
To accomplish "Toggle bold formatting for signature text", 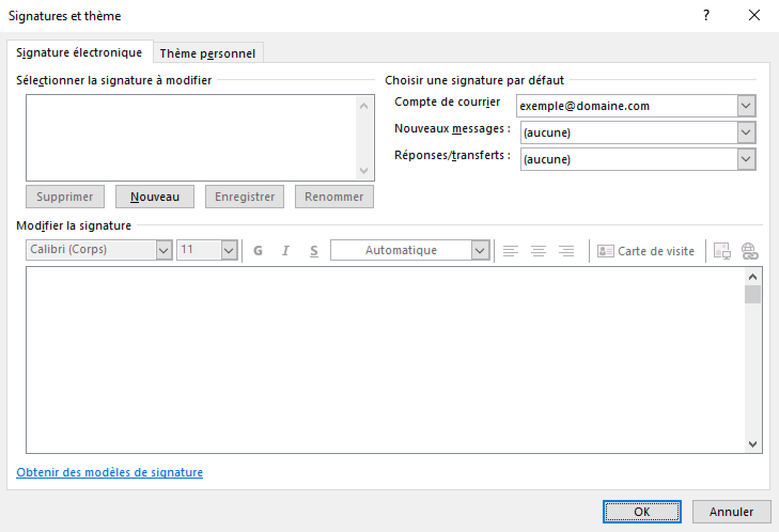I will pos(258,250).
